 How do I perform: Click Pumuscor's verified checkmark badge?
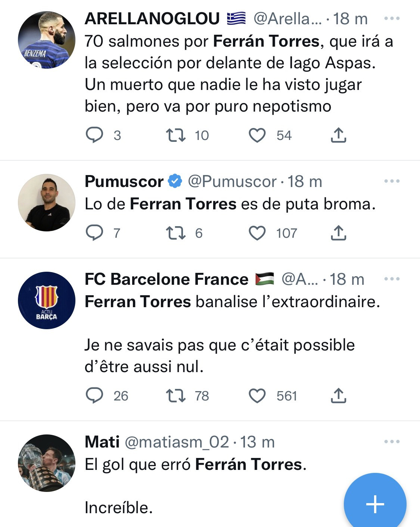coord(174,182)
